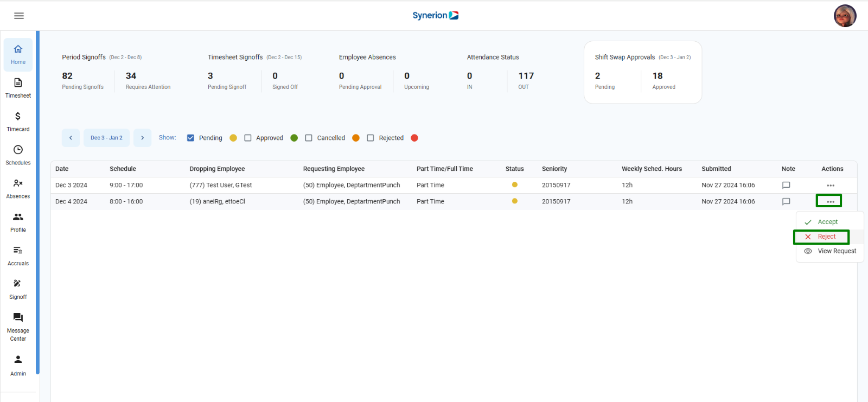Viewport: 868px width, 402px height.
Task: Open actions menu for Dec 3 2024 row
Action: [831, 186]
